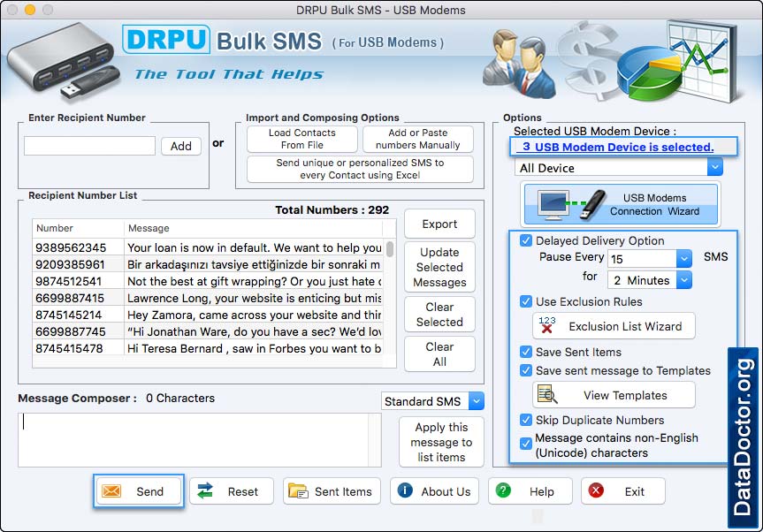Click the folder icon for Sent Items
The width and height of the screenshot is (763, 532).
[x=298, y=491]
